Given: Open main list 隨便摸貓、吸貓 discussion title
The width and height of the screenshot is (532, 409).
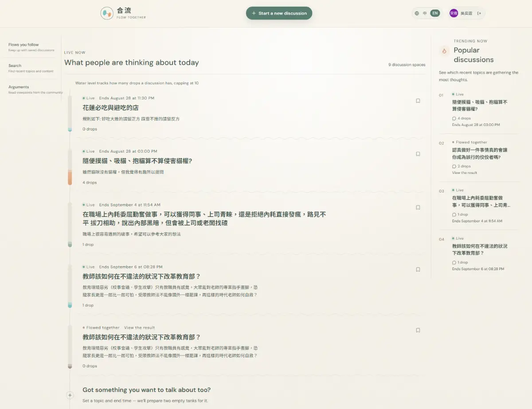Looking at the screenshot, I should pos(137,161).
